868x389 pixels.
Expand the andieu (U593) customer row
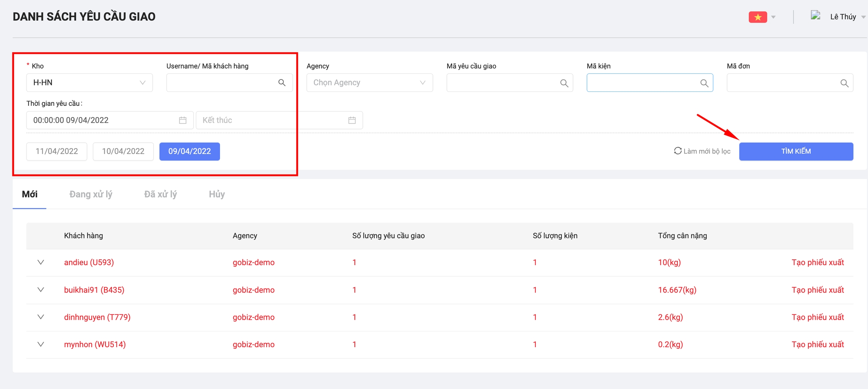click(x=41, y=262)
